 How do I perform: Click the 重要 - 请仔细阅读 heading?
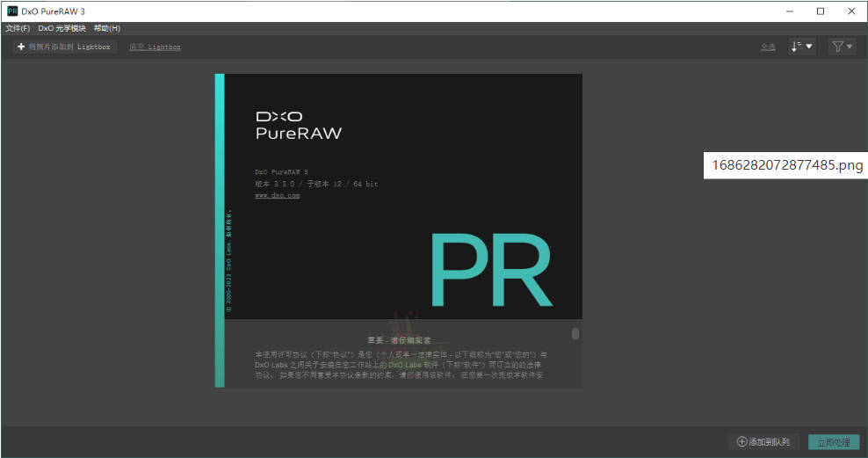[x=399, y=340]
